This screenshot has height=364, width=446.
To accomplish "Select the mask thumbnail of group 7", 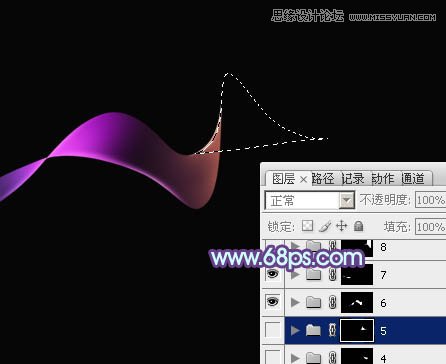I will 357,275.
